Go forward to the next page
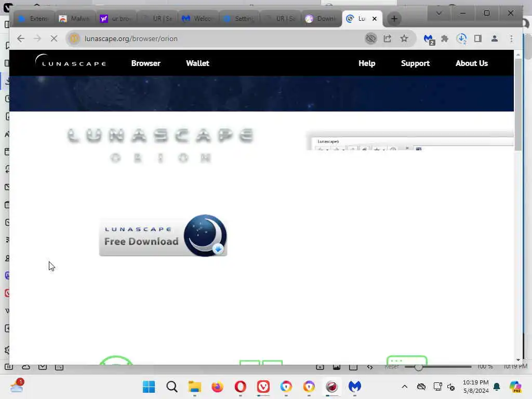This screenshot has width=532, height=399. click(37, 38)
